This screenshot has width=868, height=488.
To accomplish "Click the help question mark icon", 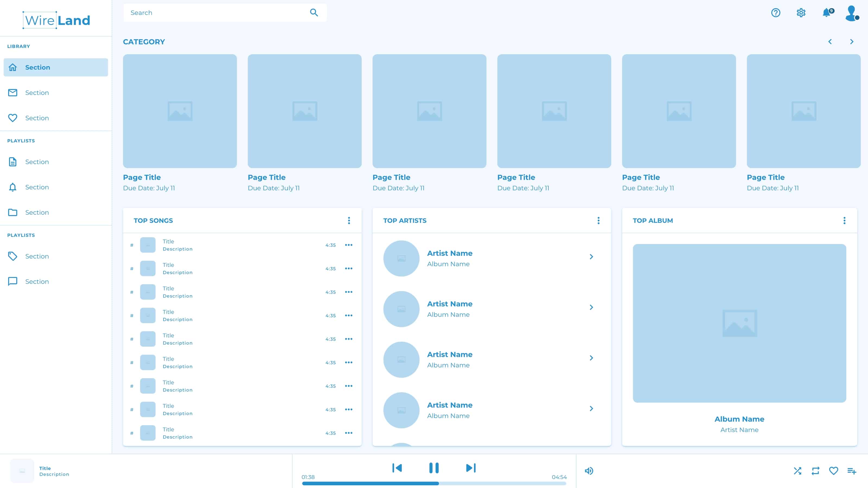I will [775, 12].
